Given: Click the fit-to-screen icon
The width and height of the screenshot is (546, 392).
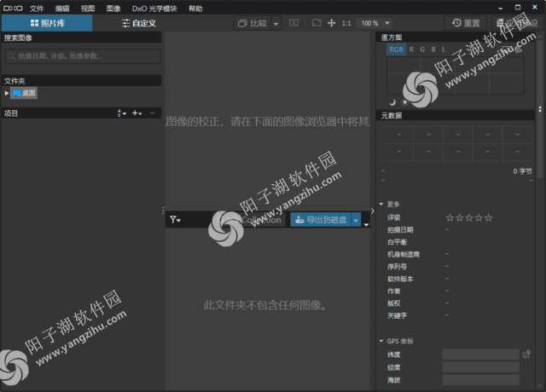Looking at the screenshot, I should pyautogui.click(x=317, y=23).
